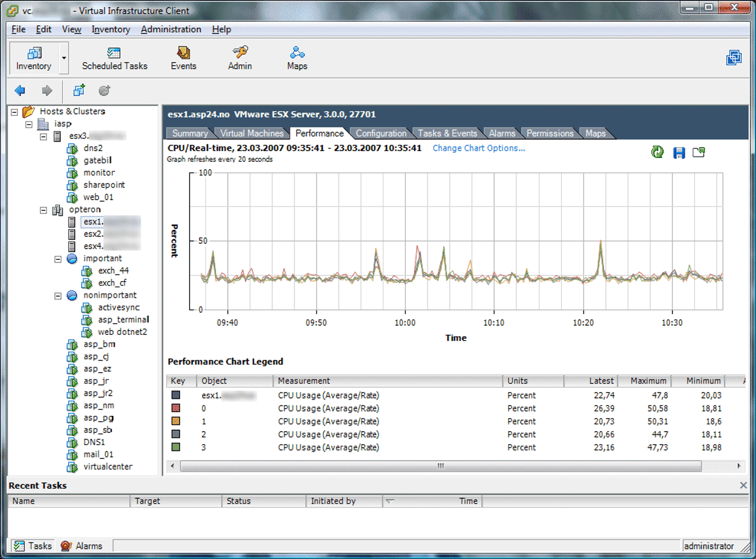Open the Help menu
This screenshot has width=756, height=559.
(x=221, y=29)
